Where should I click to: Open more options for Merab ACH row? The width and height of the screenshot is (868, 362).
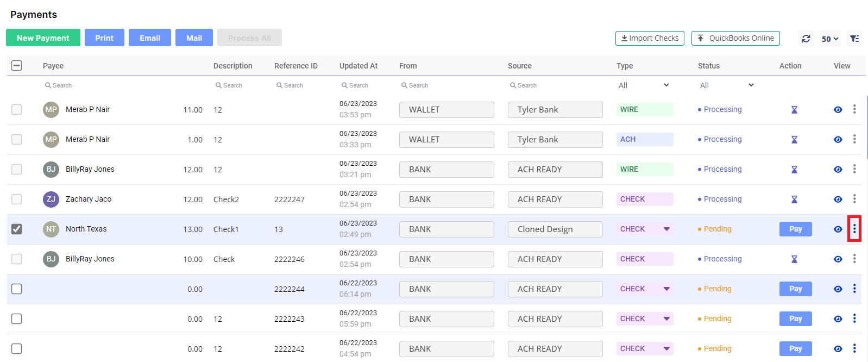854,139
